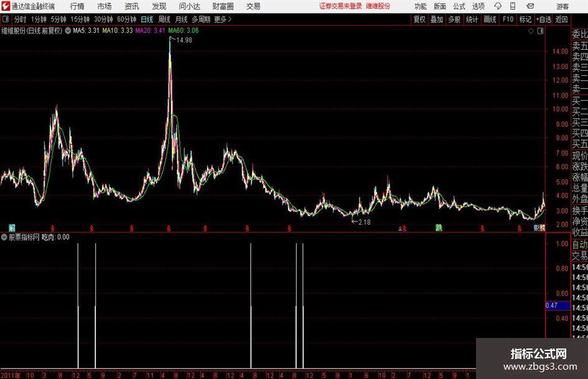The width and height of the screenshot is (588, 379).
Task: Click the 吃肉: 0.00 indicator label
Action: [55, 237]
